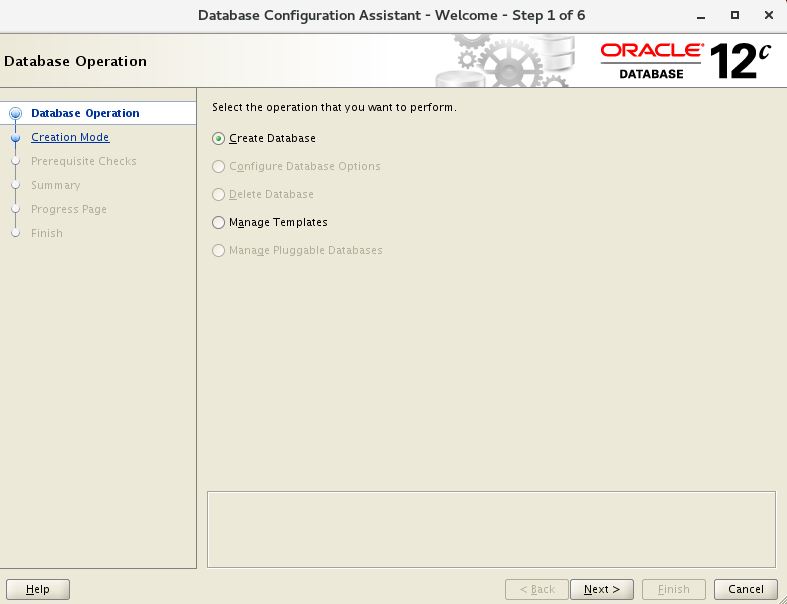Screen dimensions: 787x604
Task: Click Progress Page step in sidebar
Action: pos(69,209)
